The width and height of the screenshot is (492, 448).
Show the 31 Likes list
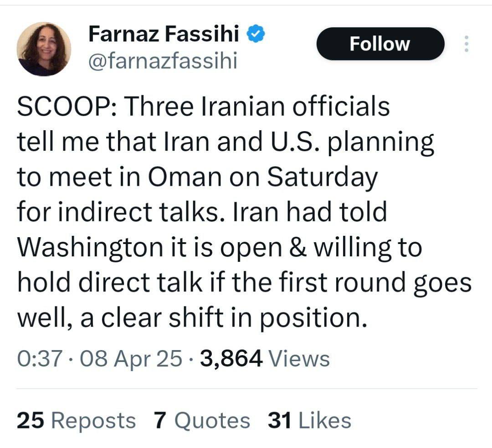click(x=310, y=420)
